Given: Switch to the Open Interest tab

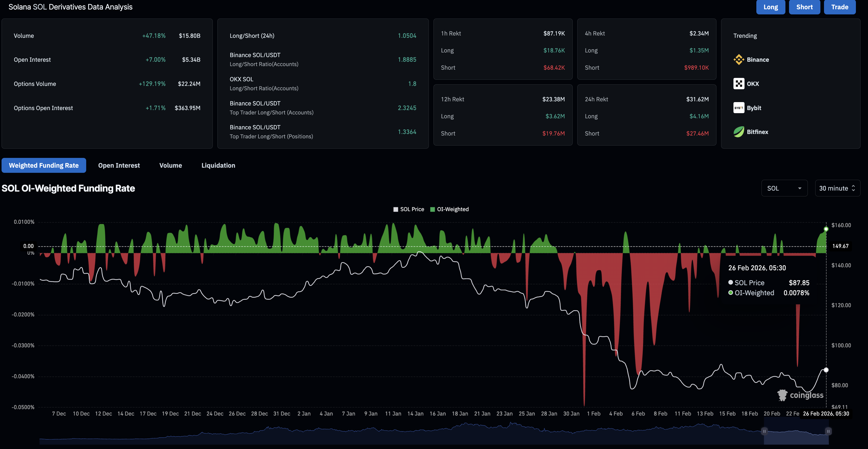Looking at the screenshot, I should pos(119,165).
